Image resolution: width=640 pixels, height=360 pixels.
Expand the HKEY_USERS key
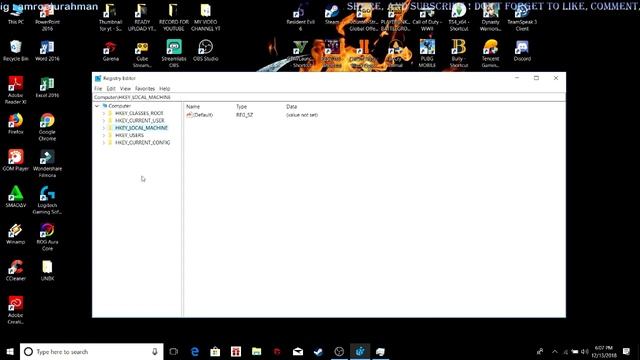104,136
